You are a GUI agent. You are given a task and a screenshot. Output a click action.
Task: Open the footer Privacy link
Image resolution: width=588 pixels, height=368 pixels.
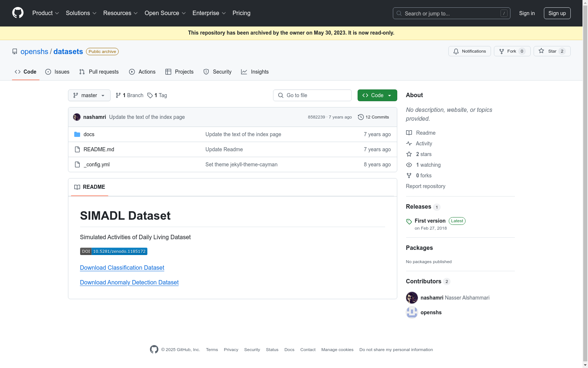tap(231, 350)
